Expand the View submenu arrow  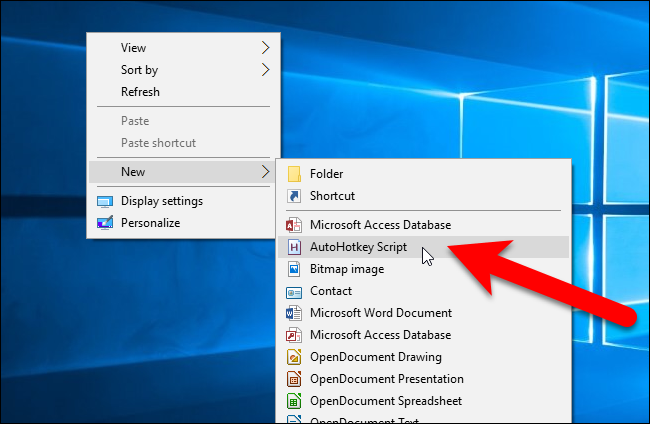coord(266,47)
